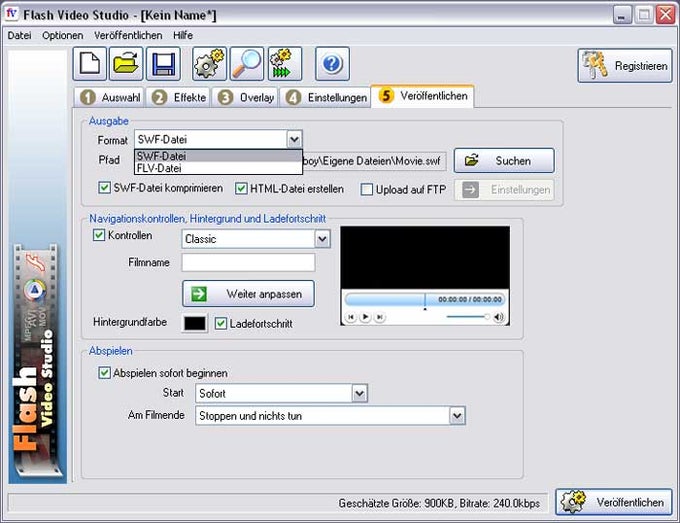This screenshot has width=680, height=523.
Task: Select the Veröffentlichen tab
Action: pyautogui.click(x=422, y=96)
